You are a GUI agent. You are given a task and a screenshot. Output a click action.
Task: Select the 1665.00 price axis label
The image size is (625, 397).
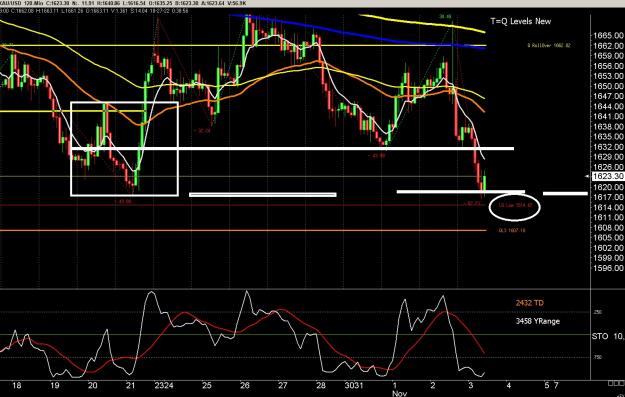click(x=608, y=35)
